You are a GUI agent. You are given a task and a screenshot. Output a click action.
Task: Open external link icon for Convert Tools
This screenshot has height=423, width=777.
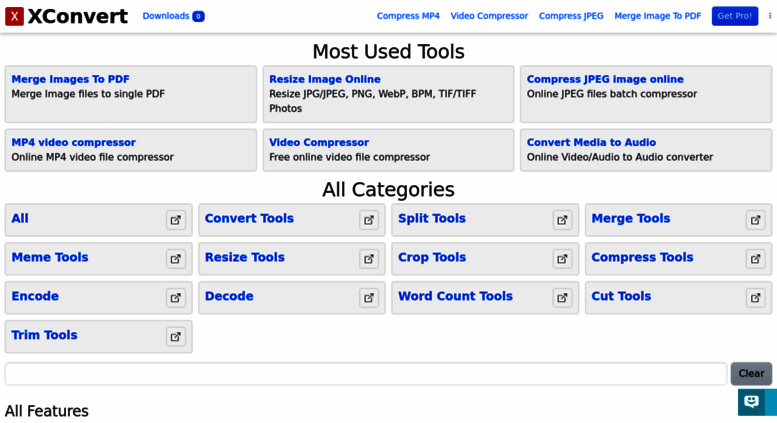369,220
